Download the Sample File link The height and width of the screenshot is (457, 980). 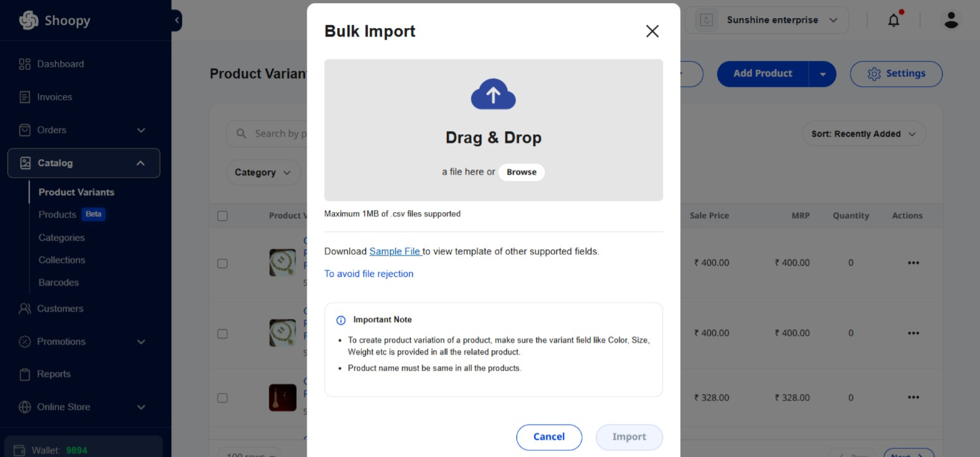(395, 251)
